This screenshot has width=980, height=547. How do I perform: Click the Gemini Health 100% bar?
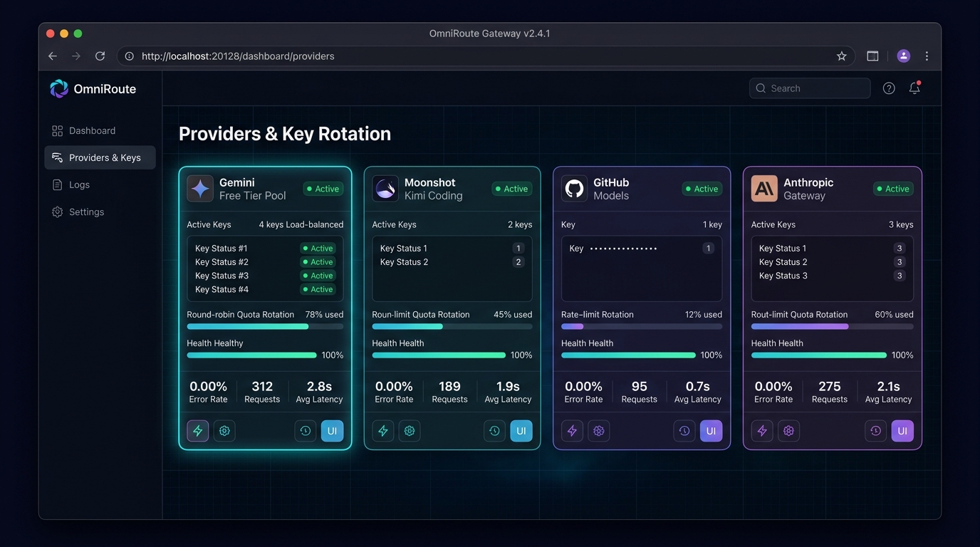[252, 355]
